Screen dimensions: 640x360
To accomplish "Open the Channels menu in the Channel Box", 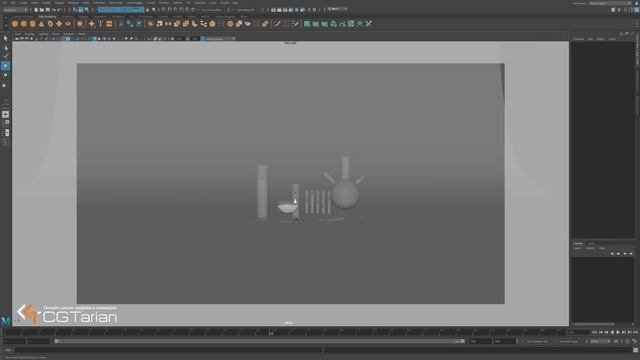I will pyautogui.click(x=578, y=39).
